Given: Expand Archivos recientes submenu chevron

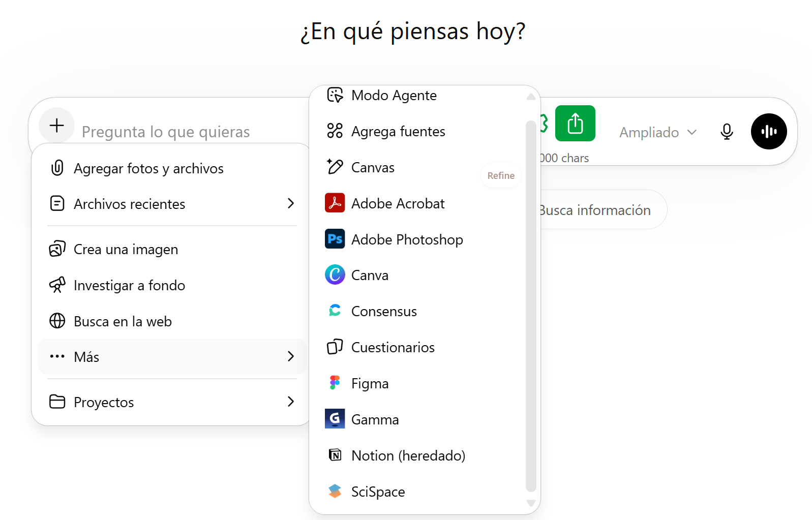Looking at the screenshot, I should click(x=291, y=203).
